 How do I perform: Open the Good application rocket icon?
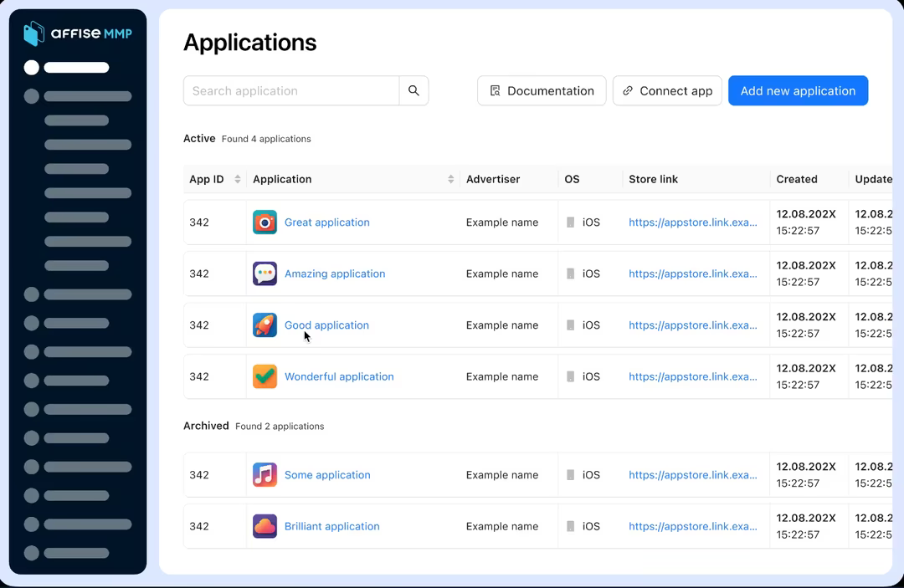coord(265,325)
